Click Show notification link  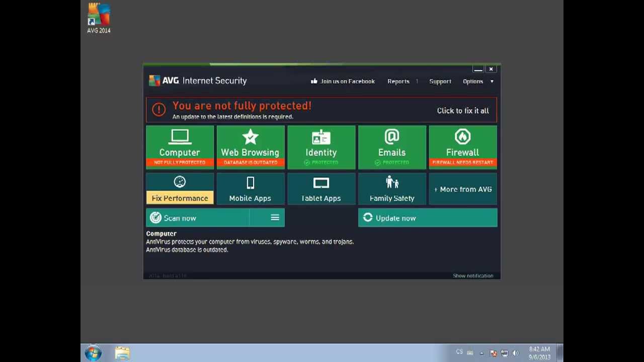(x=473, y=276)
